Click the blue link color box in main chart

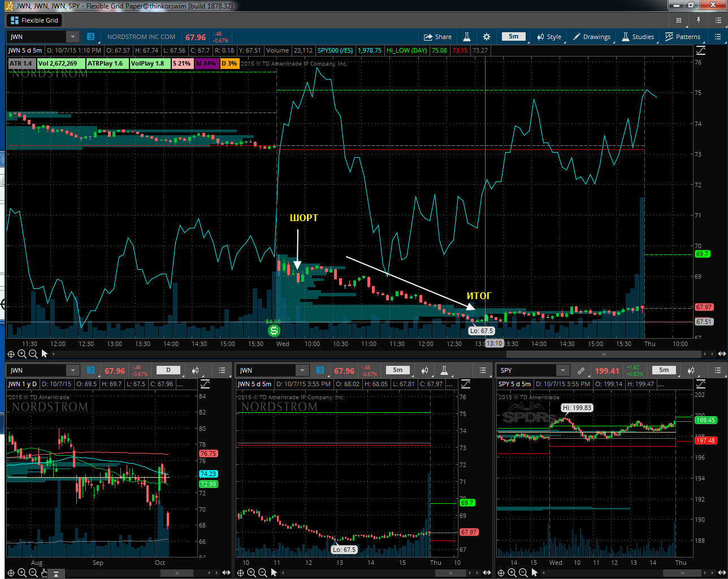[90, 37]
